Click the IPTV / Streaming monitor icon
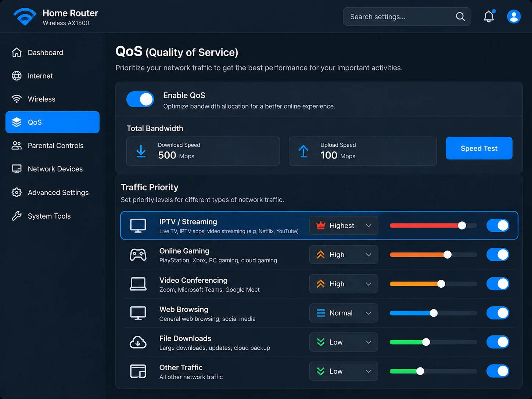 [x=138, y=226]
